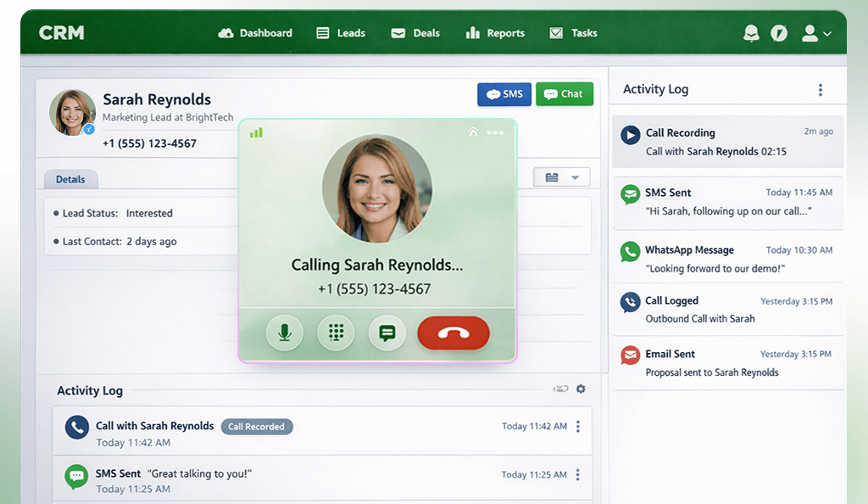The width and height of the screenshot is (868, 504).
Task: Navigate to the Leads section
Action: click(341, 33)
